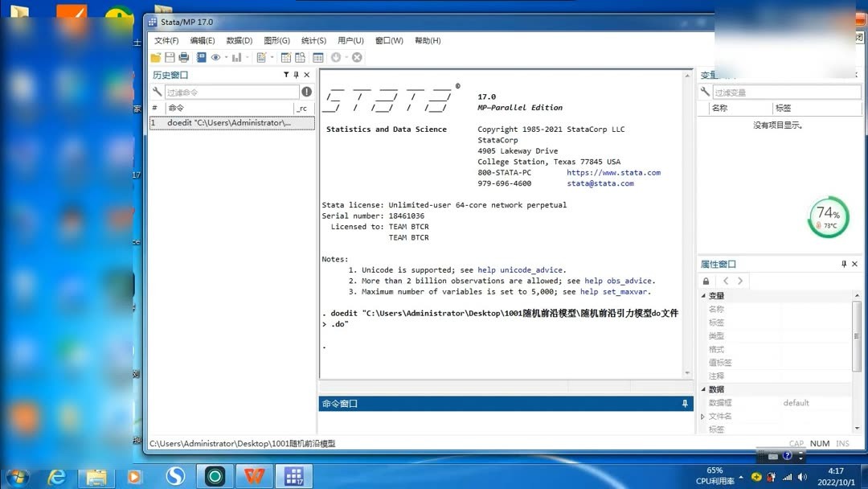Open the Data Editor icon

pos(286,57)
